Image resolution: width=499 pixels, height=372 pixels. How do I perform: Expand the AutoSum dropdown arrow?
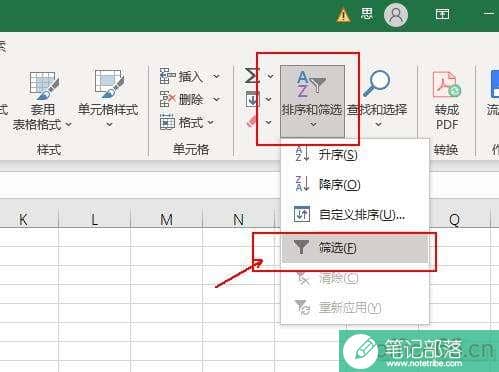(x=270, y=76)
